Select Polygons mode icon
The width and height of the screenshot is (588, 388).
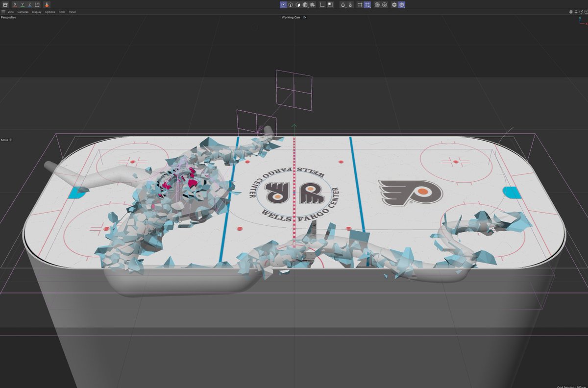point(298,5)
